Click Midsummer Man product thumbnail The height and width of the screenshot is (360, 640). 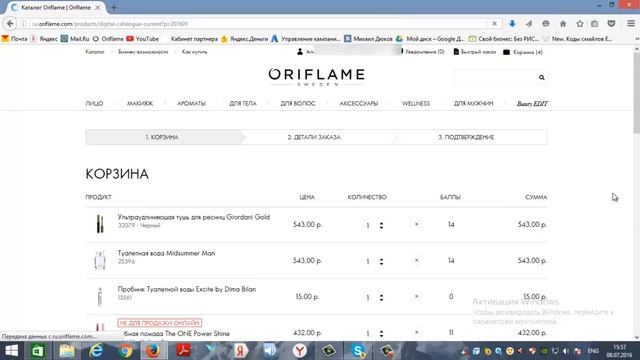coord(100,260)
